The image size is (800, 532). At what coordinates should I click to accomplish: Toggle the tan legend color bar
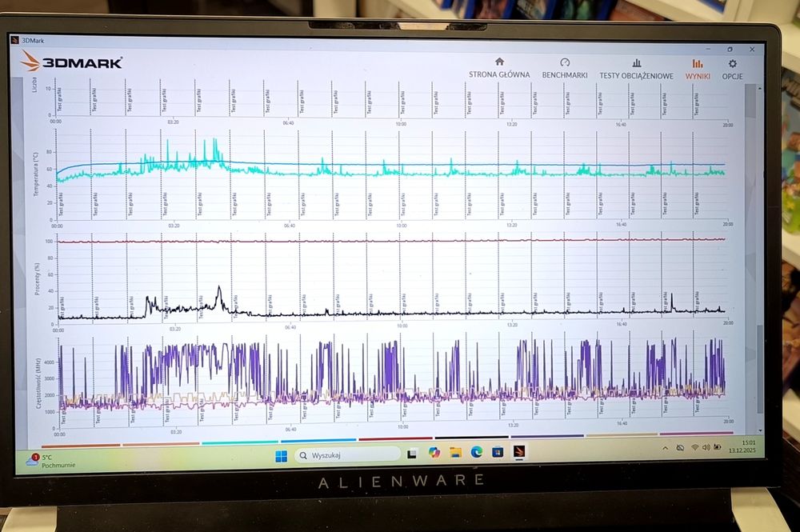622,435
